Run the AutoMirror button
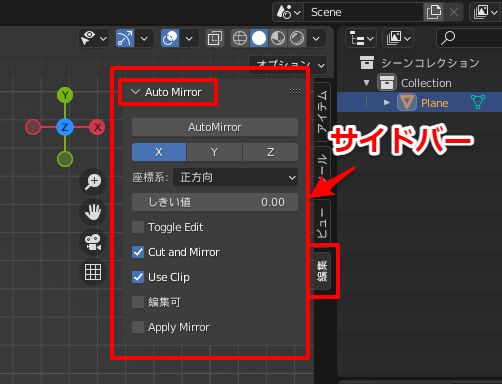 coord(215,127)
